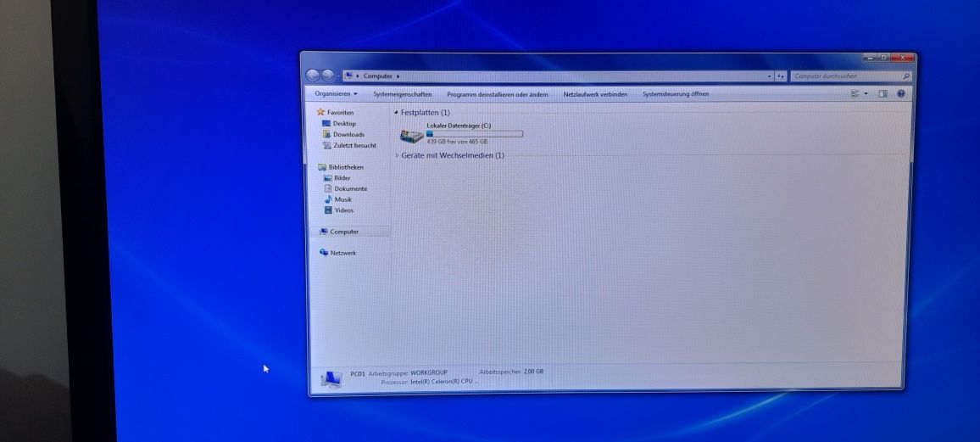This screenshot has width=980, height=442.
Task: Open the Bilder library
Action: [x=342, y=178]
